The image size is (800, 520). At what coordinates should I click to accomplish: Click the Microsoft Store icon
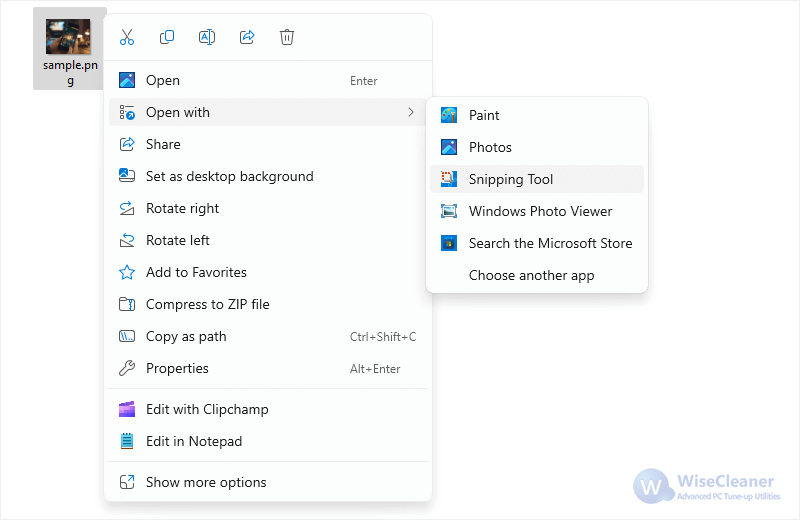(x=449, y=243)
